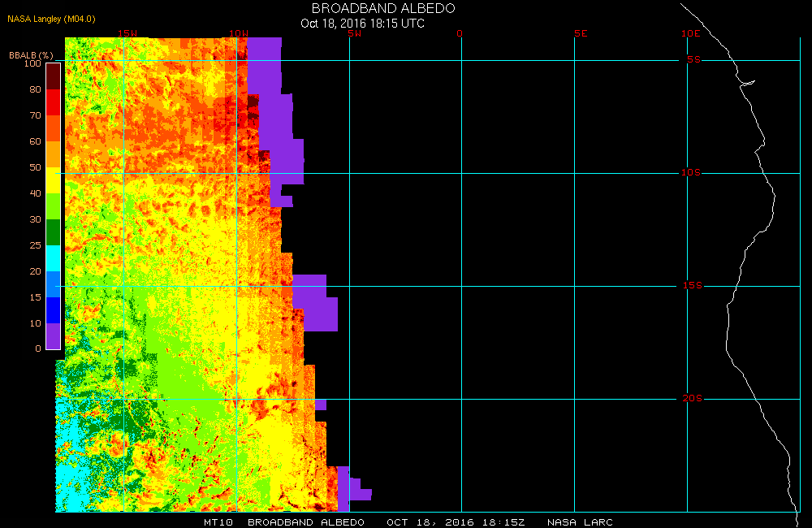The width and height of the screenshot is (812, 528).
Task: Click the purple 0-10% colorbar swatch
Action: click(53, 335)
